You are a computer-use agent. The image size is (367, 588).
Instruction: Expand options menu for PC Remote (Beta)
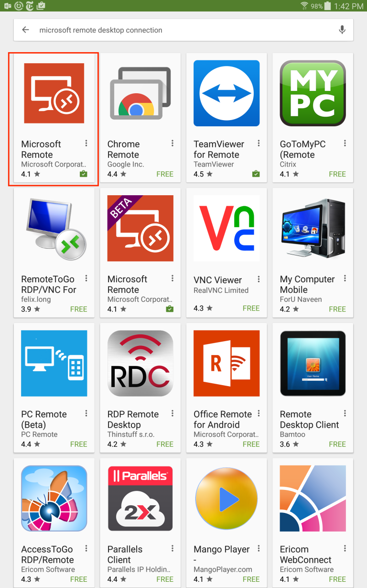point(86,413)
